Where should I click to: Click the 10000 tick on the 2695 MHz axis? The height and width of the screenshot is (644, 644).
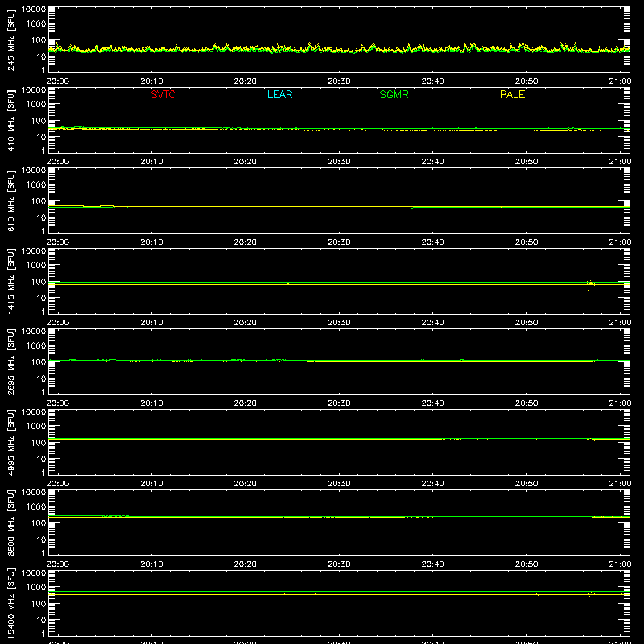[x=34, y=332]
